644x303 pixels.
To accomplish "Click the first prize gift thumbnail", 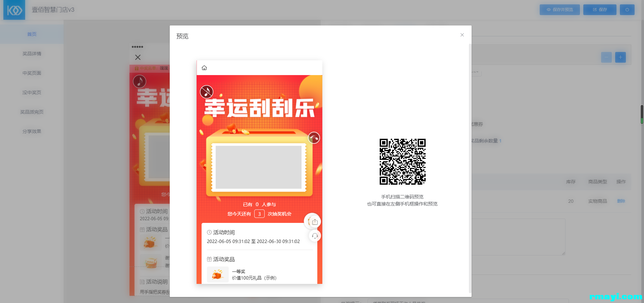I will tap(218, 275).
